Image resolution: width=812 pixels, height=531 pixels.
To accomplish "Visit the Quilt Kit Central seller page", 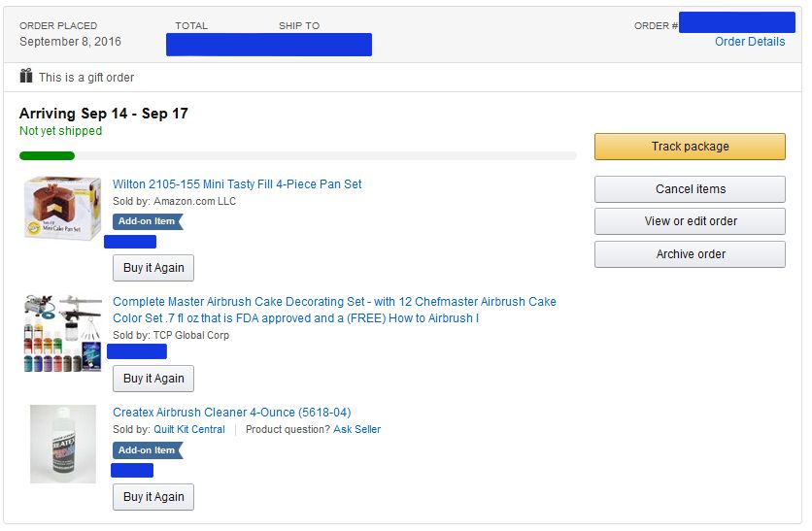I will pyautogui.click(x=189, y=430).
